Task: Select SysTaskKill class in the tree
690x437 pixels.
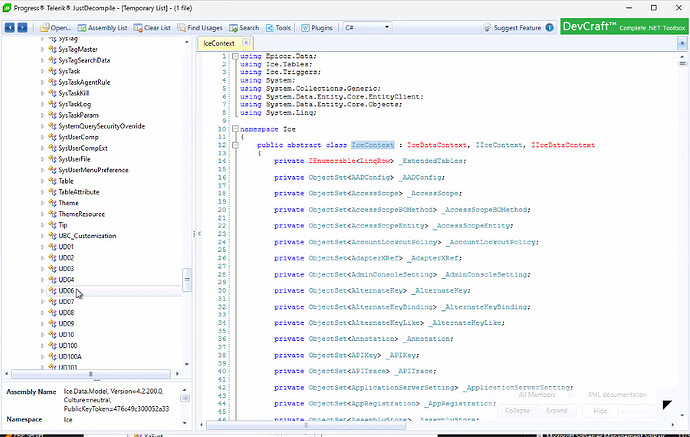Action: click(73, 93)
